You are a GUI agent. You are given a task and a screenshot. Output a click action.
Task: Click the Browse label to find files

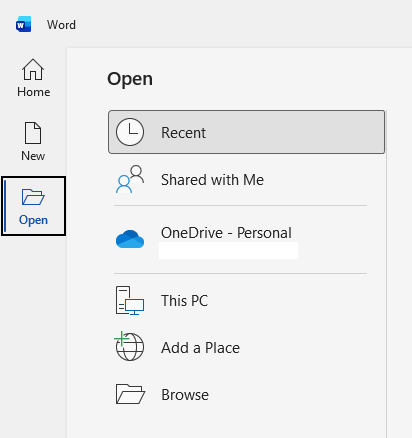185,395
